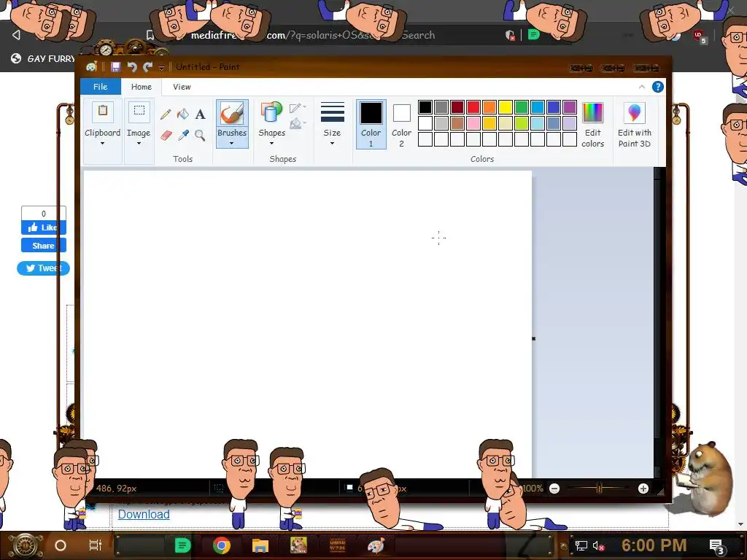Click zoom out minus button in status bar
This screenshot has width=747, height=560.
[x=554, y=489]
